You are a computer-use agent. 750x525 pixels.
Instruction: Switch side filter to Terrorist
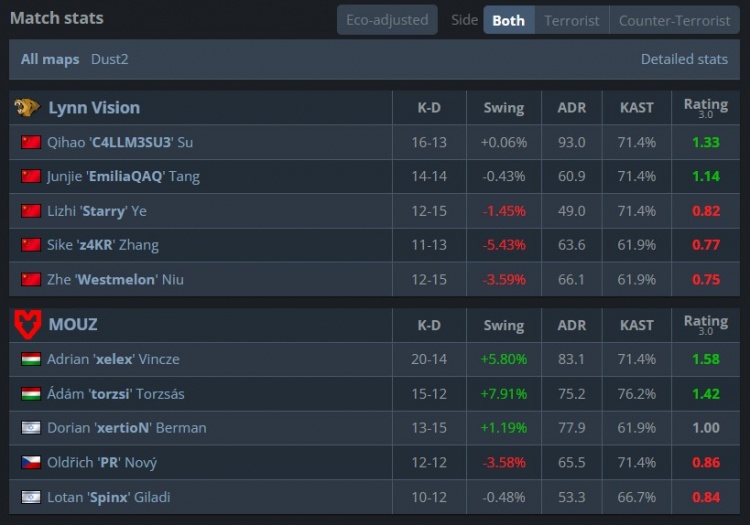pyautogui.click(x=572, y=20)
